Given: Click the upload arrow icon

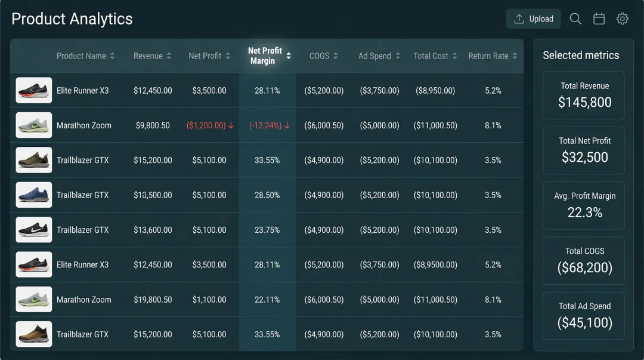Looking at the screenshot, I should click(x=518, y=19).
